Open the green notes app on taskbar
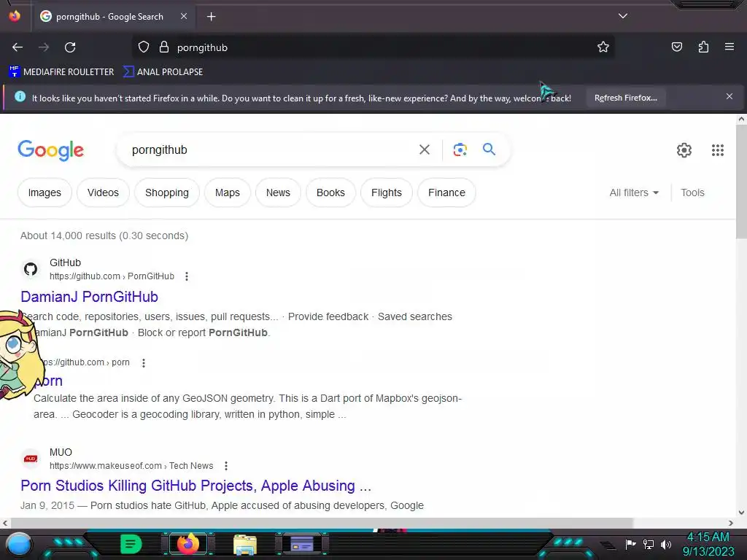Screen dimensions: 747x560 tap(131, 544)
